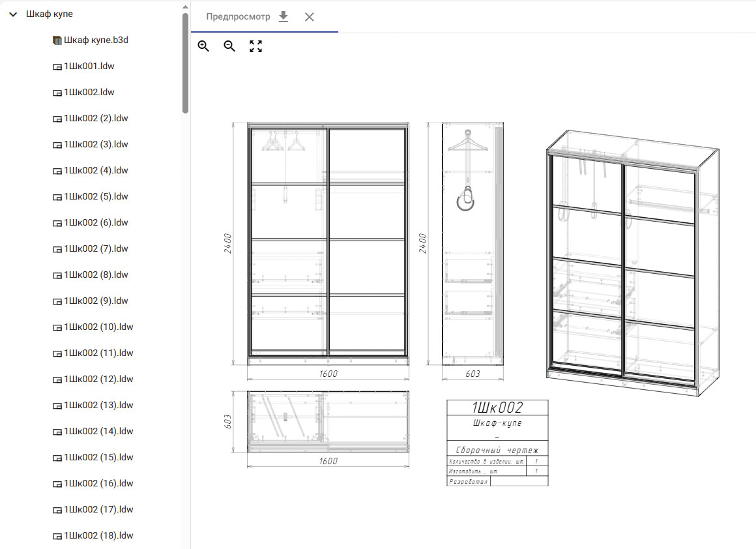Screen dimensions: 756x549
Task: Click drawing icon beside 1Шк002 (7).ldw
Action: [x=57, y=250]
